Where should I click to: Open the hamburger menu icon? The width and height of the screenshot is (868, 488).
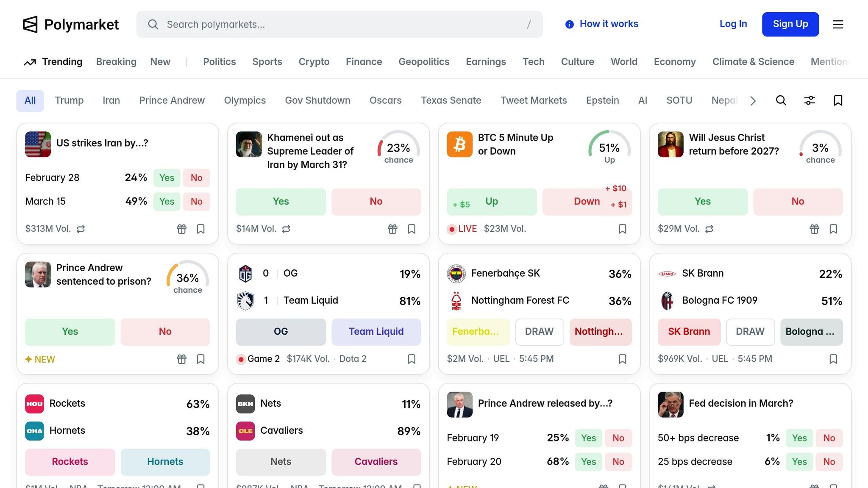click(838, 25)
